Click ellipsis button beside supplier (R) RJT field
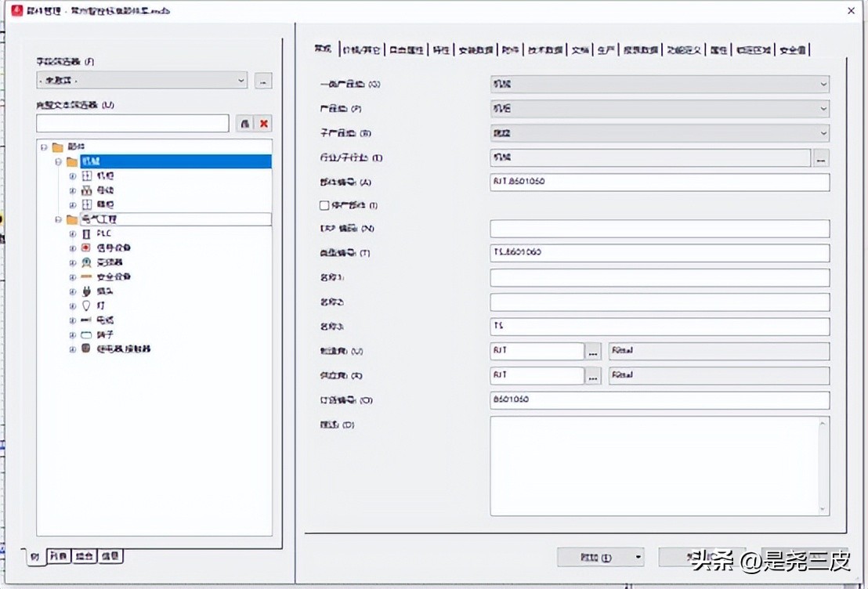Viewport: 868px width, 589px height. pos(593,376)
